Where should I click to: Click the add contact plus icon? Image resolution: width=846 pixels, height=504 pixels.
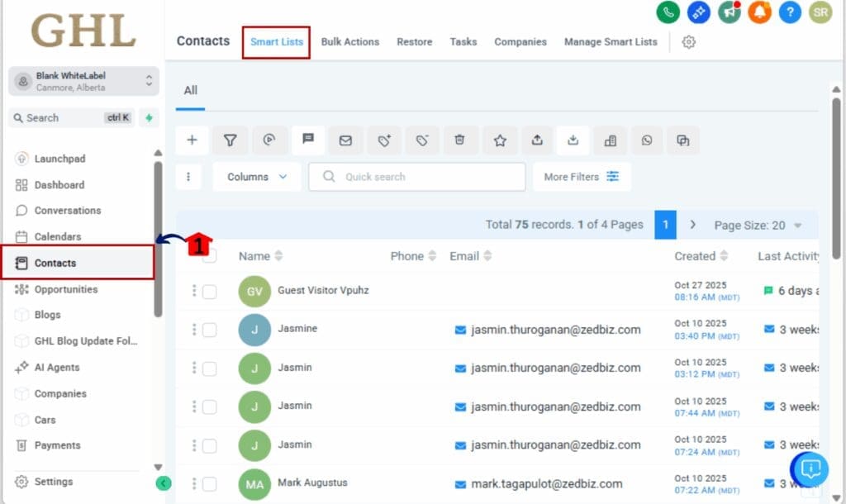[192, 140]
